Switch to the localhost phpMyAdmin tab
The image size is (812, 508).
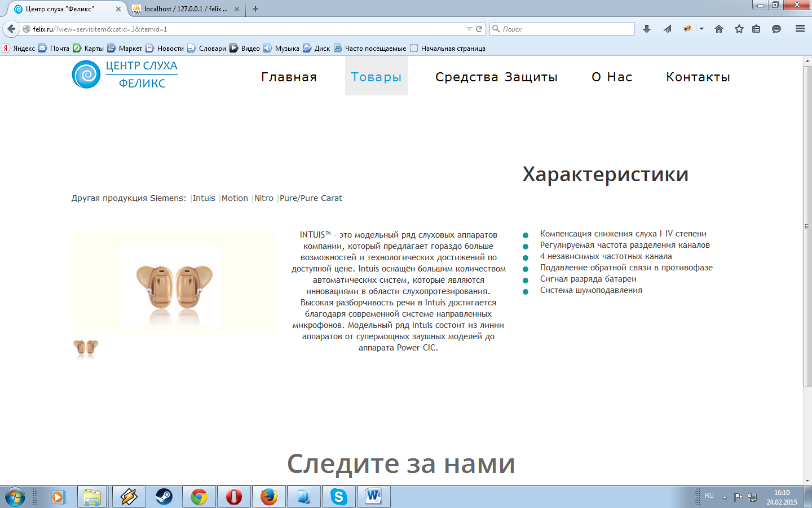pos(185,9)
